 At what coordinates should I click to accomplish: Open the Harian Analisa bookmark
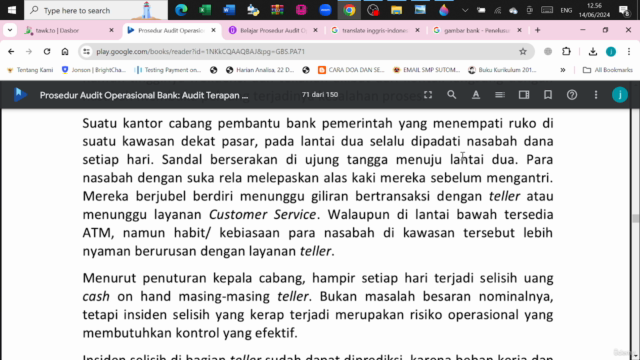pyautogui.click(x=260, y=70)
